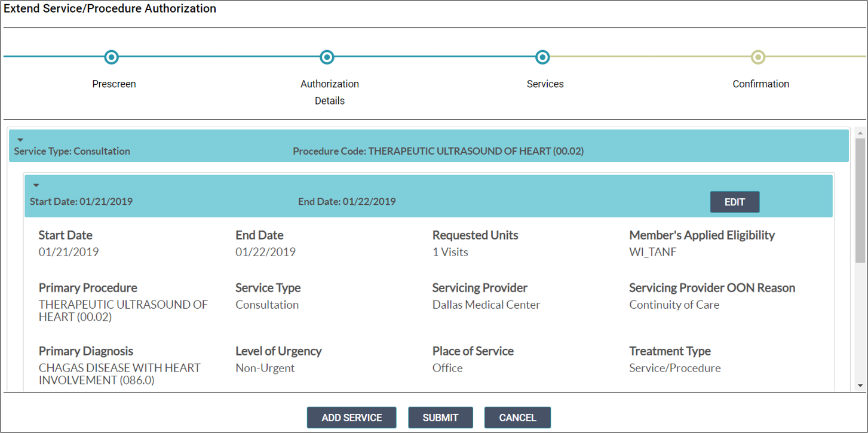Cancel the authorization extension
868x433 pixels.
pos(517,417)
